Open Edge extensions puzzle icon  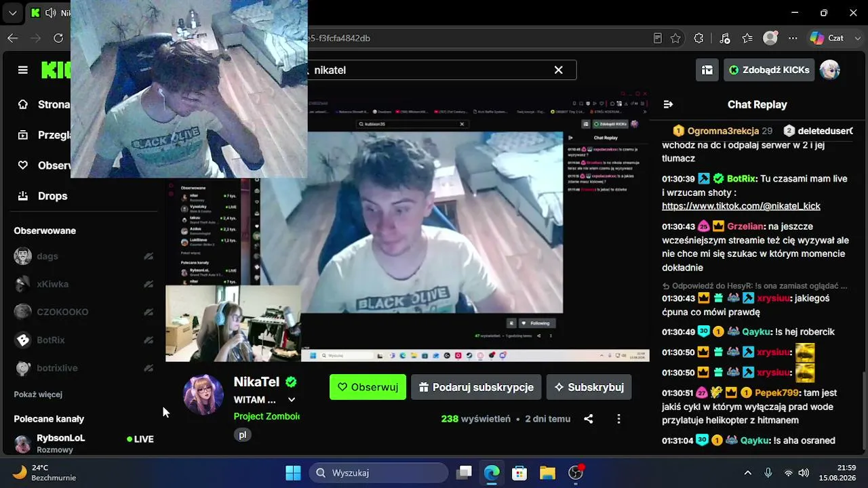click(699, 38)
